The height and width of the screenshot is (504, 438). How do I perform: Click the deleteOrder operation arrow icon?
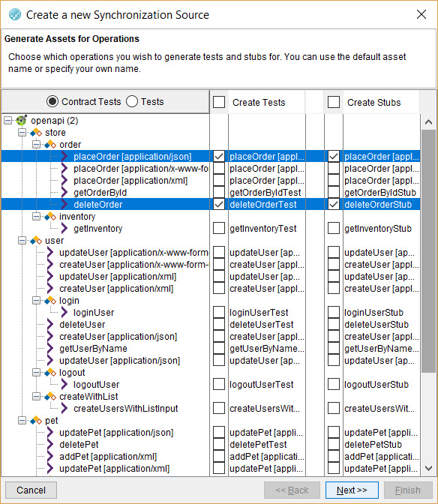[64, 205]
